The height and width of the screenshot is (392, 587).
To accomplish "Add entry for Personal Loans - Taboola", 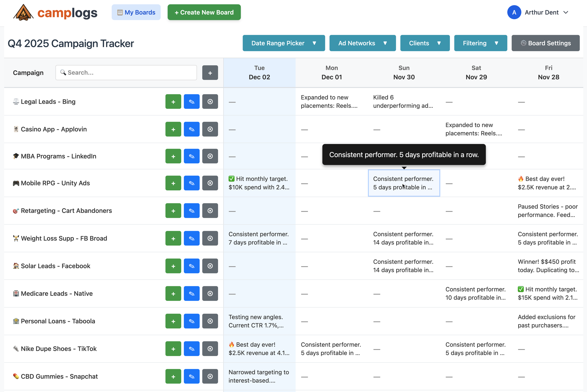I will pos(173,321).
